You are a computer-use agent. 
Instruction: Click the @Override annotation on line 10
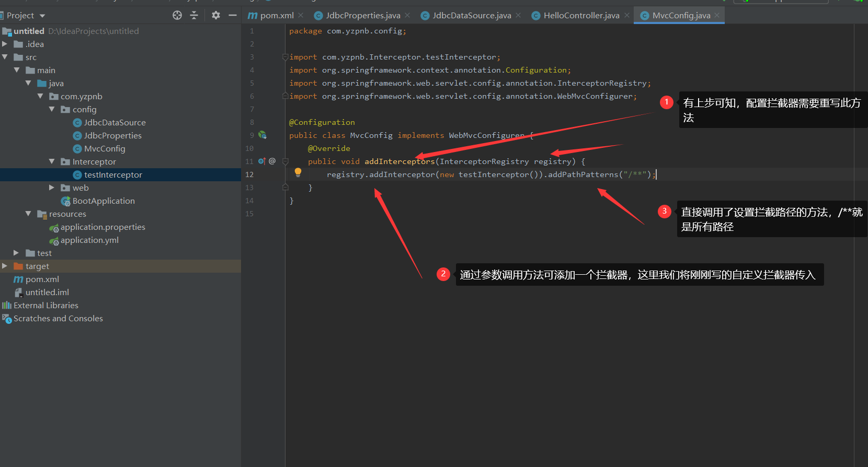coord(329,148)
